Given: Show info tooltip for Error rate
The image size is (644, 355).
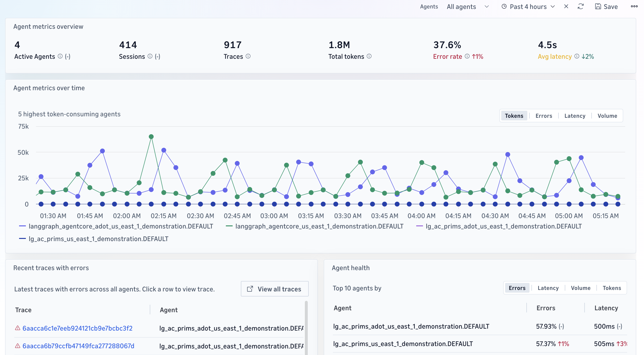Looking at the screenshot, I should tap(467, 56).
